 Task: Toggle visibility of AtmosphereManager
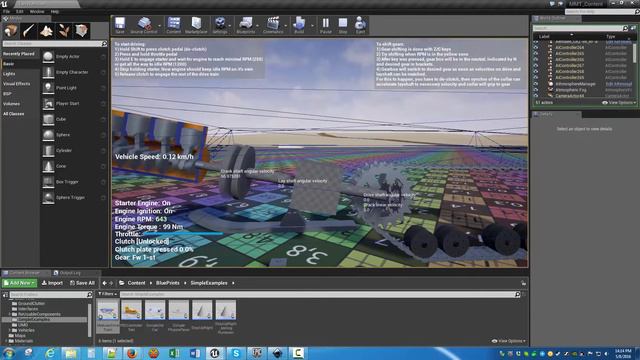pyautogui.click(x=536, y=84)
